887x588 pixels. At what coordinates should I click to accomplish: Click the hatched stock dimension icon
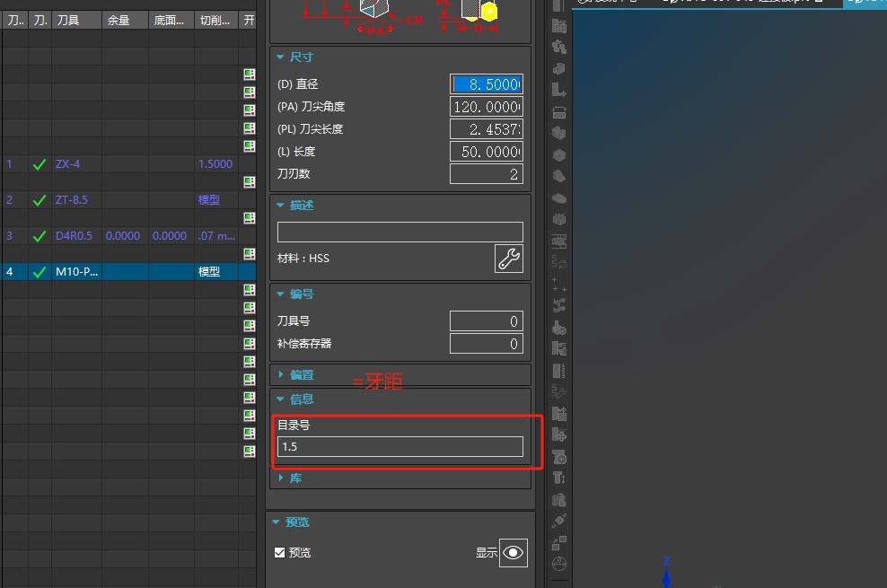coord(559,112)
